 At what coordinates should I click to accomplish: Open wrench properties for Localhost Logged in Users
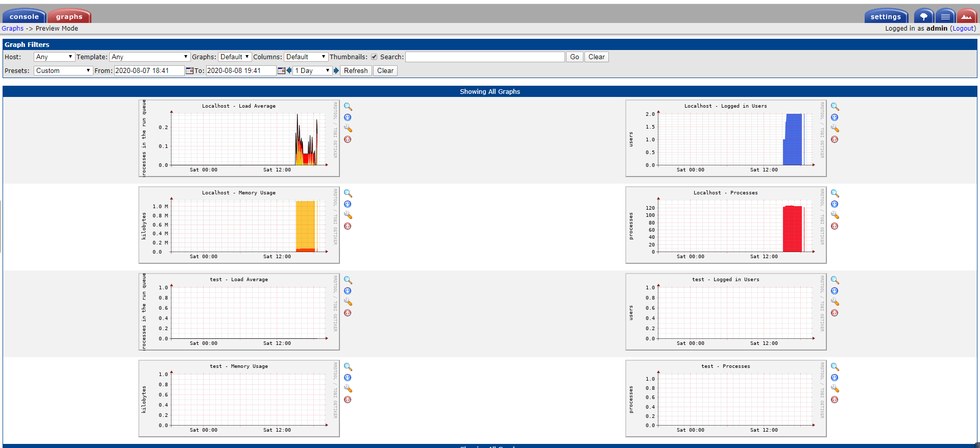click(x=835, y=128)
